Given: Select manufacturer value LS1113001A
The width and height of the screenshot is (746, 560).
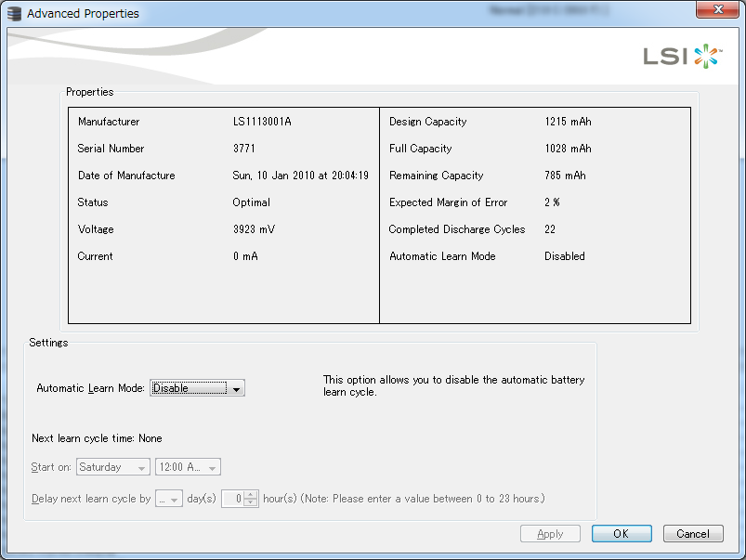Looking at the screenshot, I should [262, 122].
